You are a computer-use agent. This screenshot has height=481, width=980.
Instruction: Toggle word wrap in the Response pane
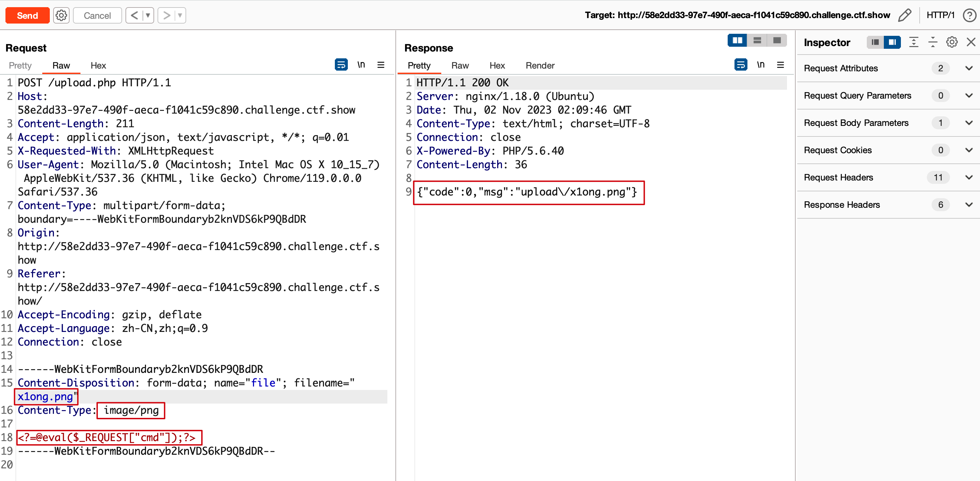[x=740, y=65]
